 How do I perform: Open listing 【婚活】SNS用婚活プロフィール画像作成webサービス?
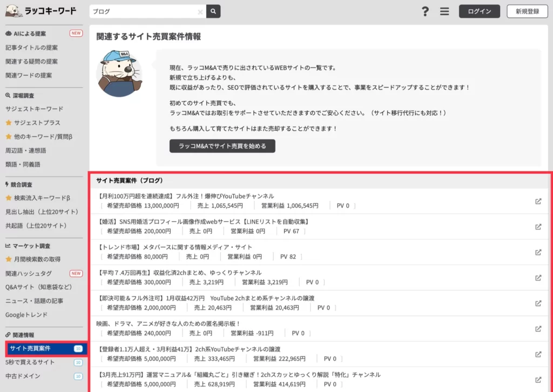tap(204, 222)
